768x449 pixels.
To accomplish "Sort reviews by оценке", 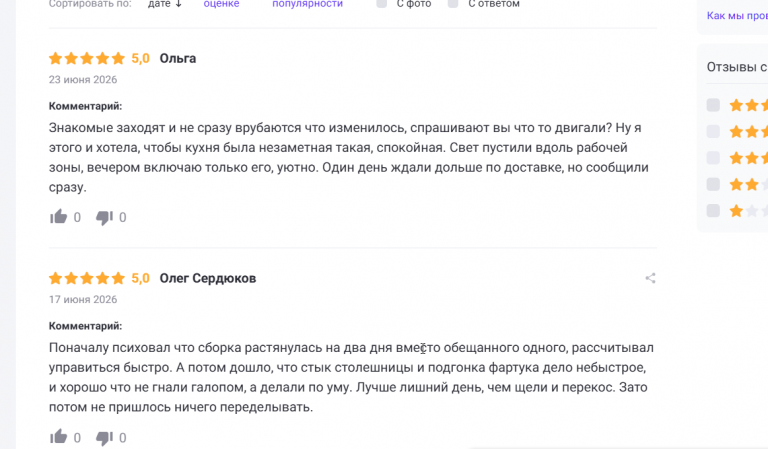I will click(x=221, y=4).
